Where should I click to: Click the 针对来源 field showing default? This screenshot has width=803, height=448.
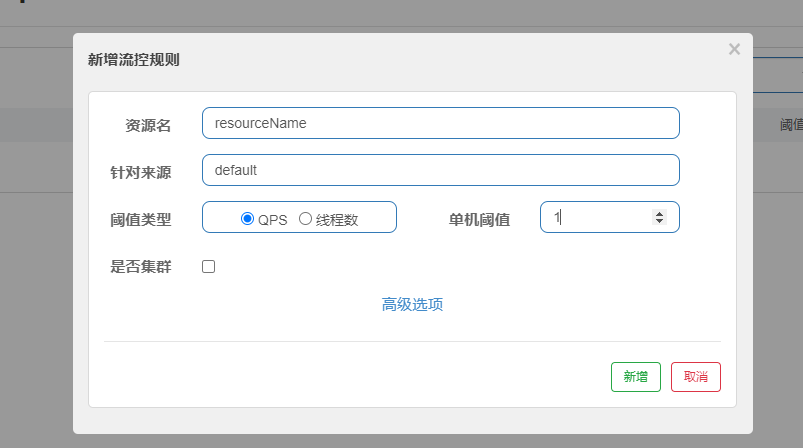[440, 170]
